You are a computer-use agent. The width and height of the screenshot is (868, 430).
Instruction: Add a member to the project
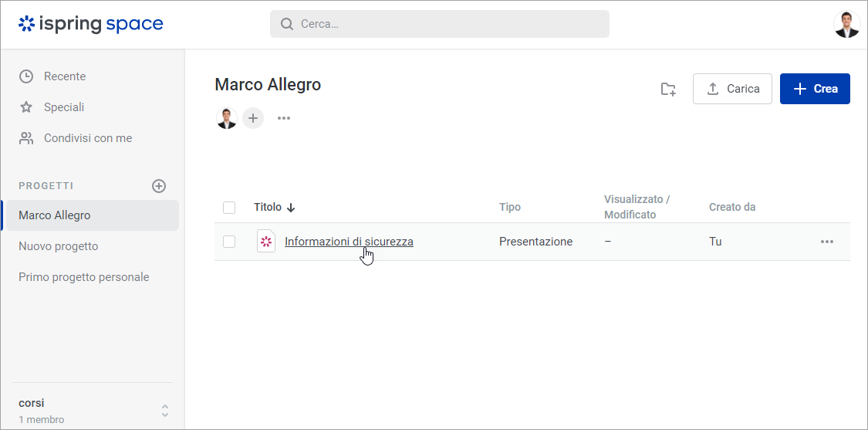(x=253, y=118)
